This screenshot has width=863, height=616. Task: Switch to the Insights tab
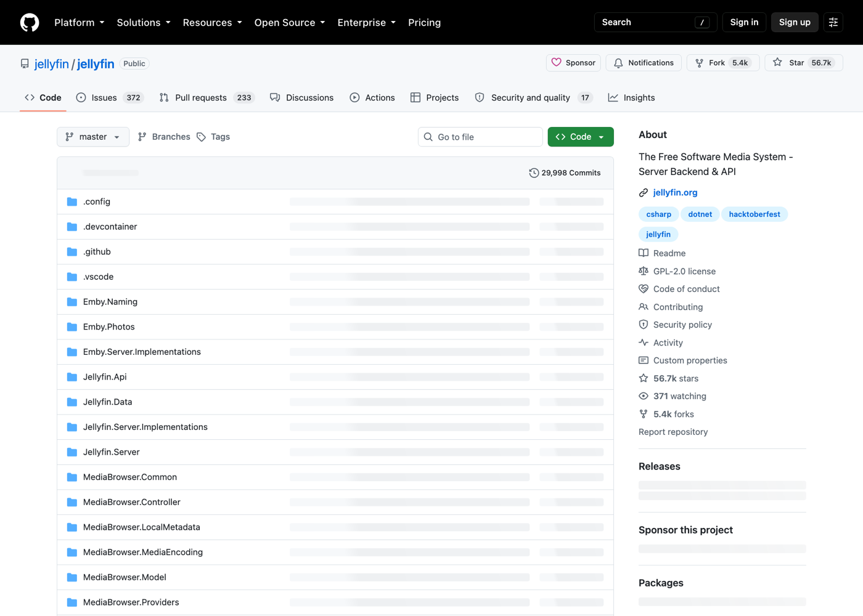point(631,97)
